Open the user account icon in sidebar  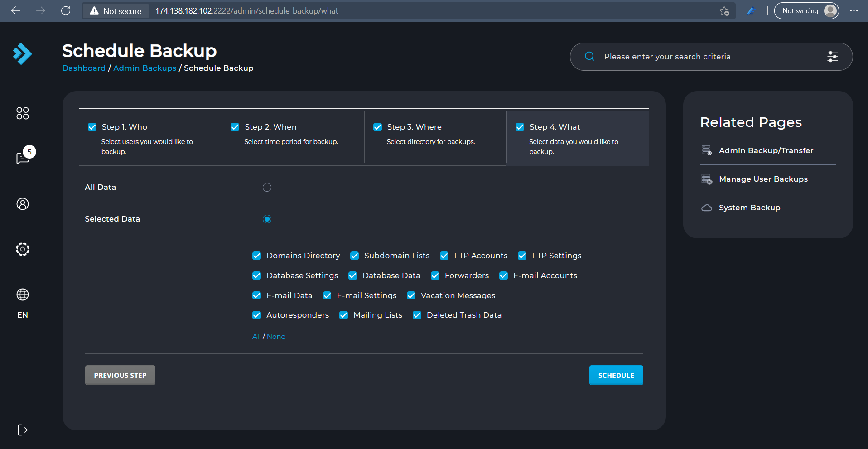(x=23, y=204)
